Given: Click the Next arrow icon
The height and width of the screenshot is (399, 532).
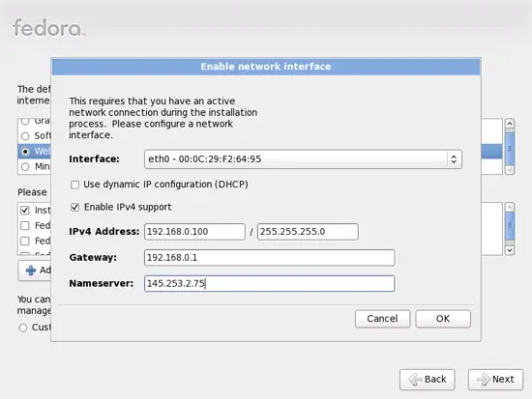Looking at the screenshot, I should point(484,380).
